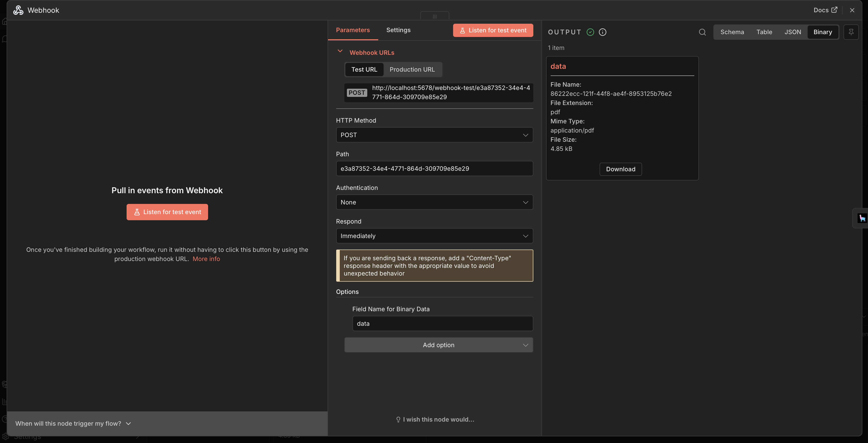Collapse the Webhook URLs section
Viewport: 868px width, 443px height.
340,51
